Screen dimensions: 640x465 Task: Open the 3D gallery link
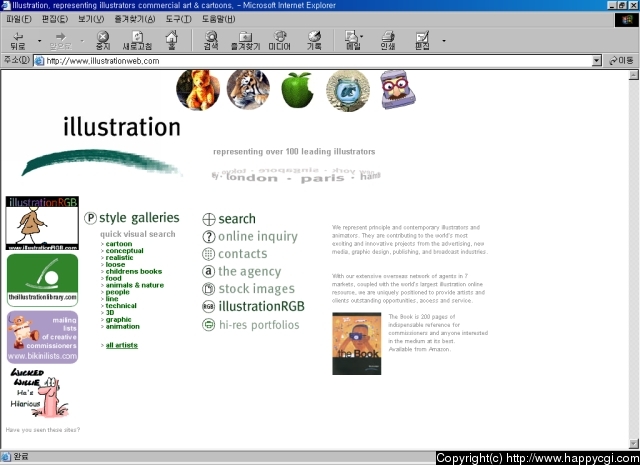(x=110, y=313)
